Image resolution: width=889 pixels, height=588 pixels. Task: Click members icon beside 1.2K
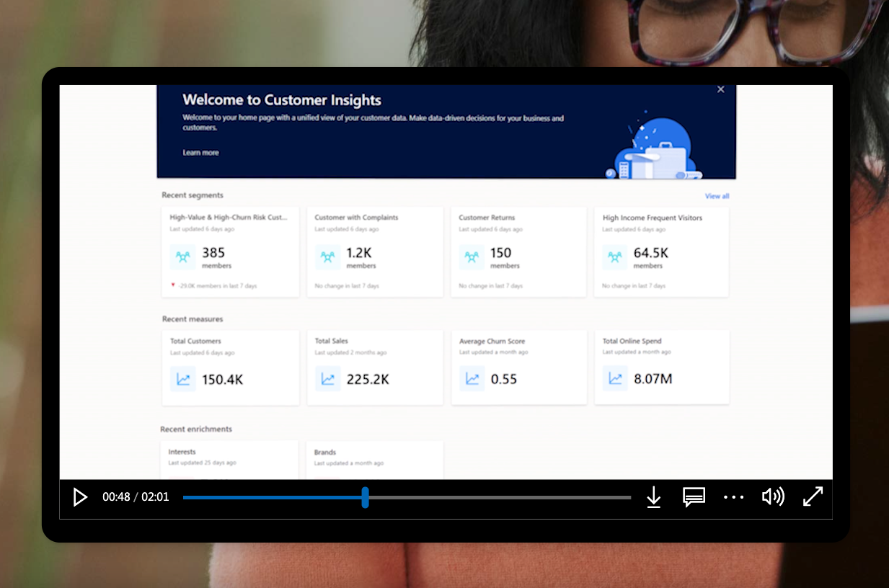pos(328,257)
